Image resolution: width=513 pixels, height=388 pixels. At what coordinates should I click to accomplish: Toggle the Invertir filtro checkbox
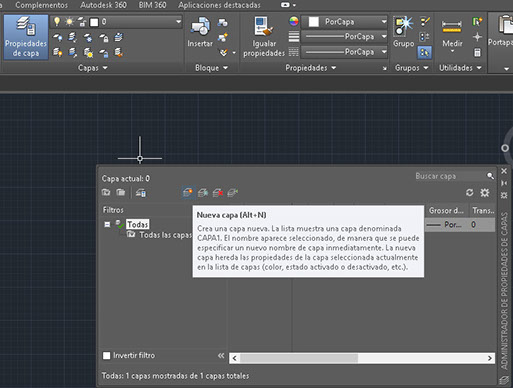107,356
